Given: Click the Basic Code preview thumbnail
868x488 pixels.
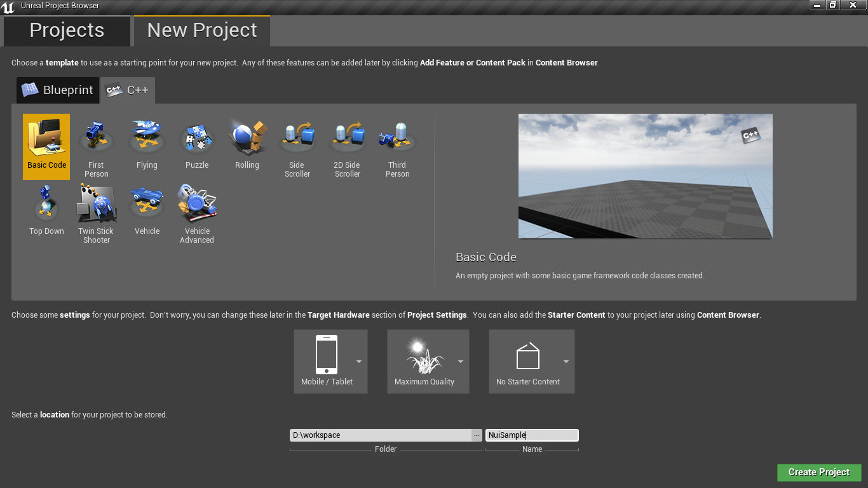Looking at the screenshot, I should coord(646,176).
